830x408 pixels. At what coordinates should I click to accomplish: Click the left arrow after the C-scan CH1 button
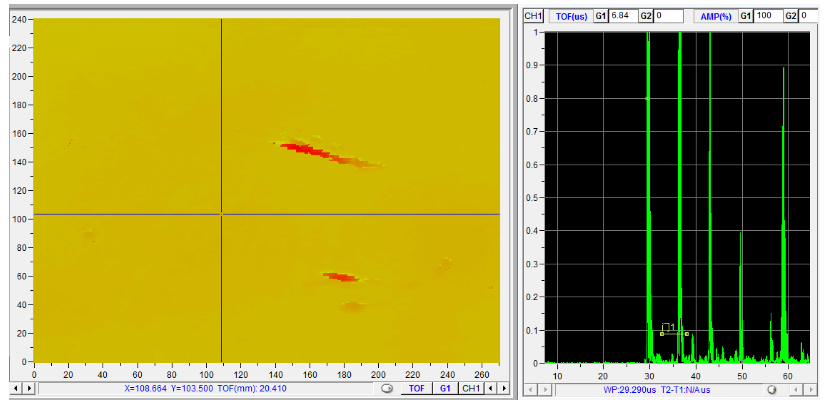[x=490, y=389]
